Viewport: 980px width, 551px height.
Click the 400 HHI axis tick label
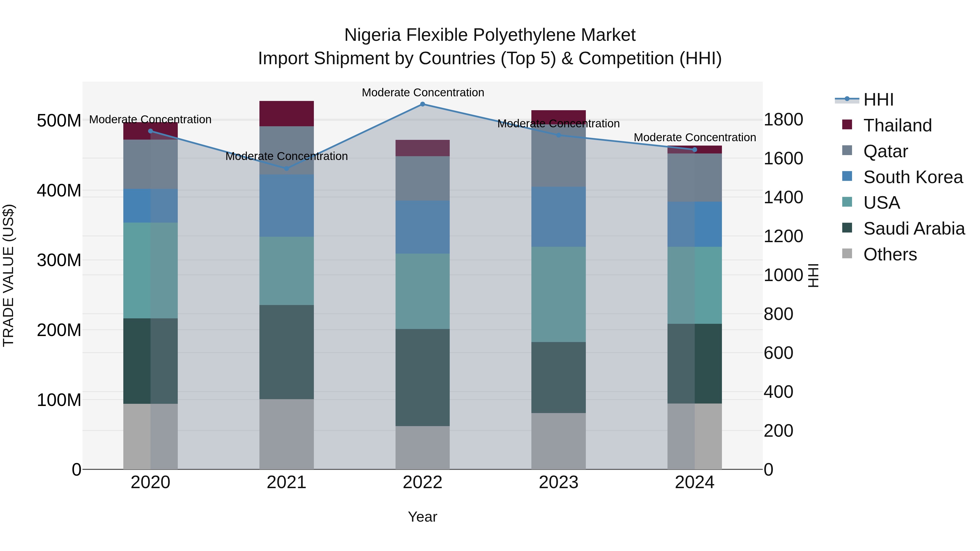click(779, 392)
